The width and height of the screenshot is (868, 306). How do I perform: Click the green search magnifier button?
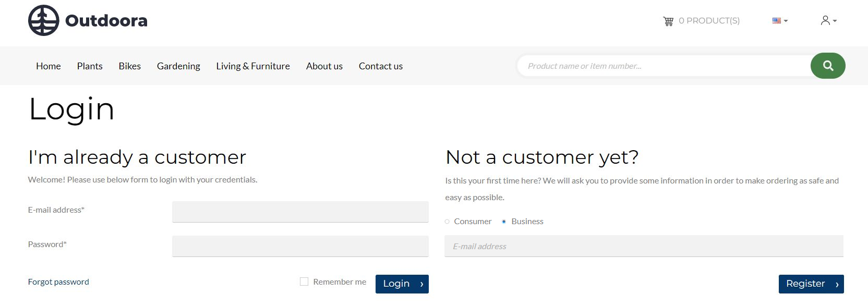coord(828,66)
